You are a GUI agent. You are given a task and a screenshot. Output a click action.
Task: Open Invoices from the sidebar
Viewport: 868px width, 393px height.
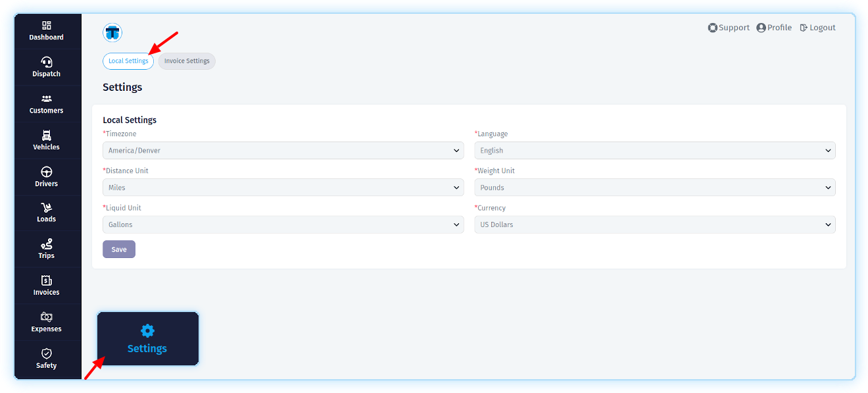(47, 281)
